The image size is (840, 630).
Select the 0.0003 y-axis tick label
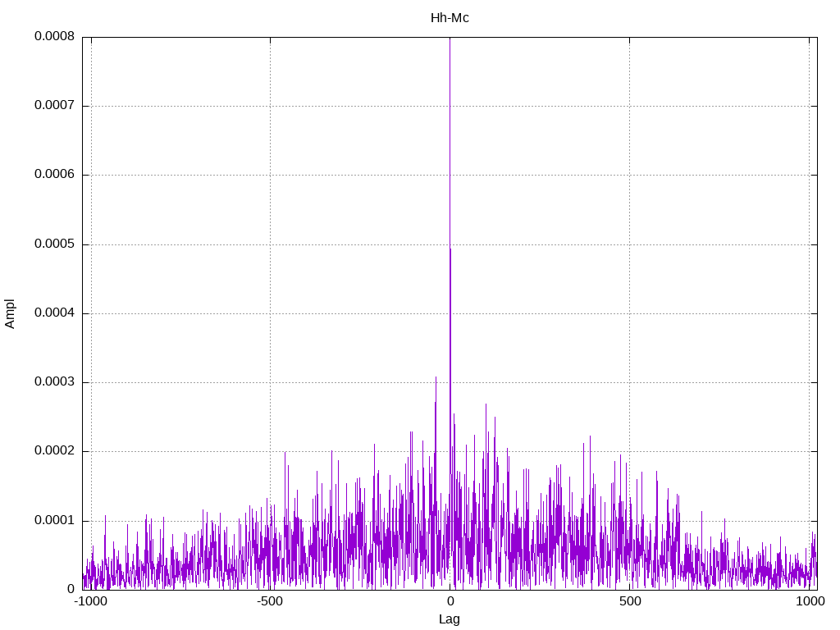pos(54,382)
